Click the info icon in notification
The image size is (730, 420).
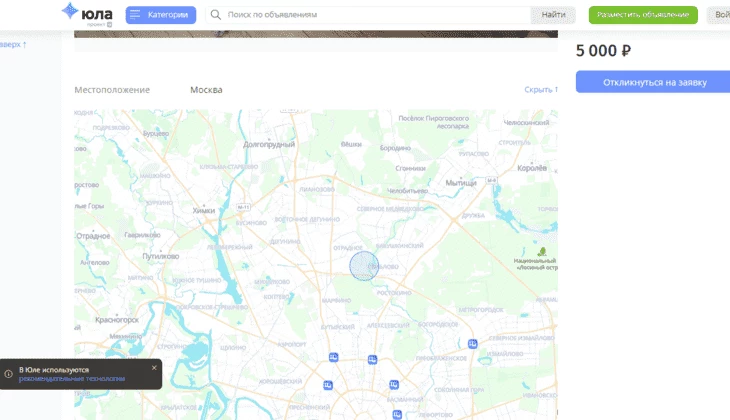tap(8, 373)
